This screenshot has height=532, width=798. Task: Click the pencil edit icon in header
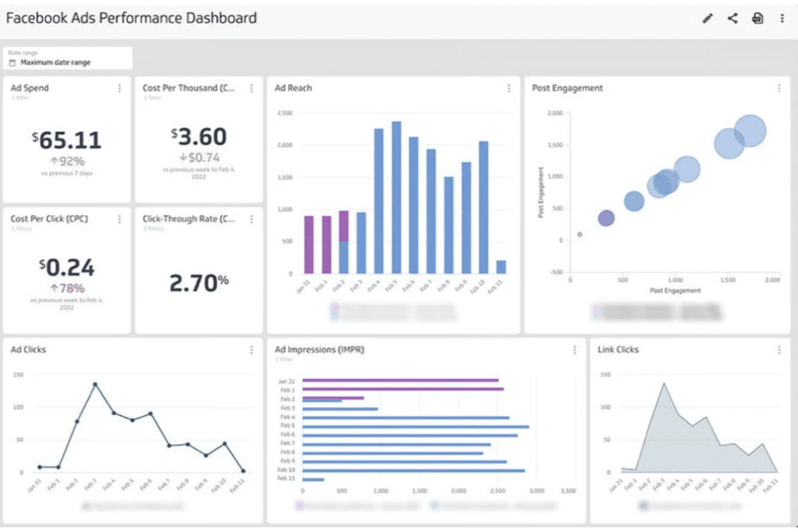(x=707, y=18)
